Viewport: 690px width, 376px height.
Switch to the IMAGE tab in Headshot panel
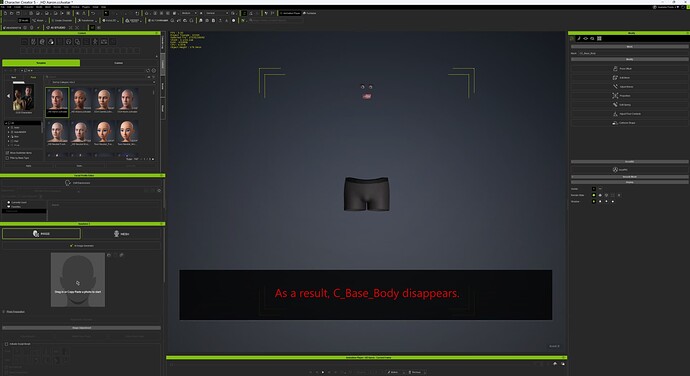41,234
